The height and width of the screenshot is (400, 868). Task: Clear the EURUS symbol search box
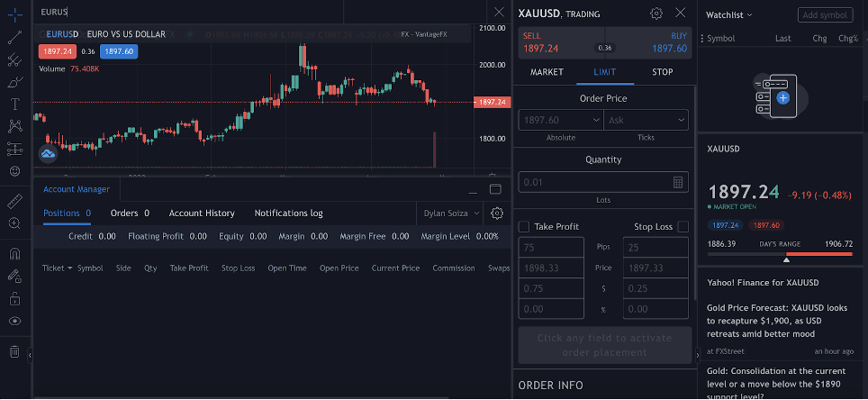(499, 12)
